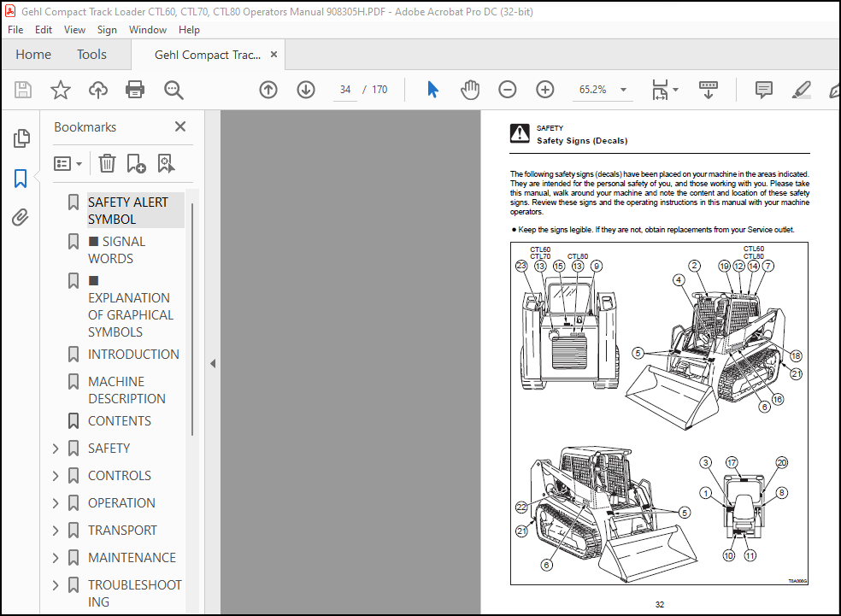This screenshot has height=616, width=841.
Task: Expand the TROUBLESHOOTING bookmark
Action: click(x=56, y=585)
